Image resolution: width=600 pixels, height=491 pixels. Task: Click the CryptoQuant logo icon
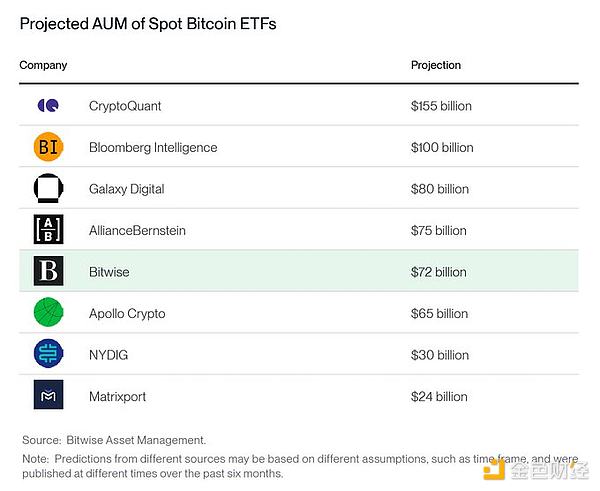tap(47, 105)
